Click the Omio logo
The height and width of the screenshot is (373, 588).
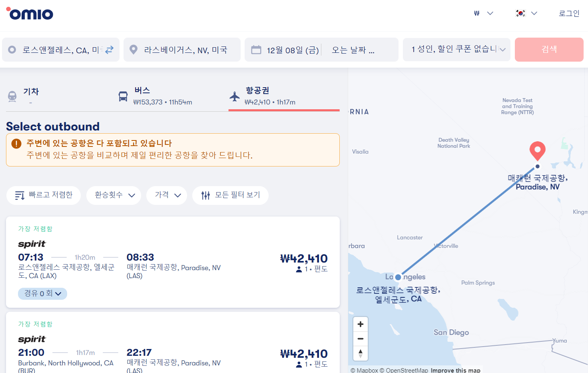click(30, 14)
